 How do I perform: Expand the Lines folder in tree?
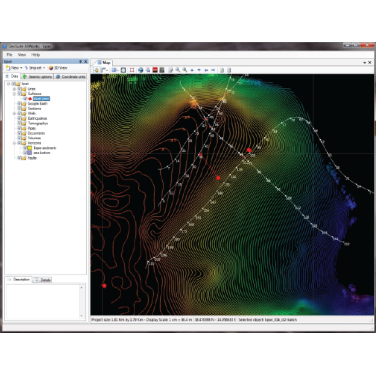(14, 89)
